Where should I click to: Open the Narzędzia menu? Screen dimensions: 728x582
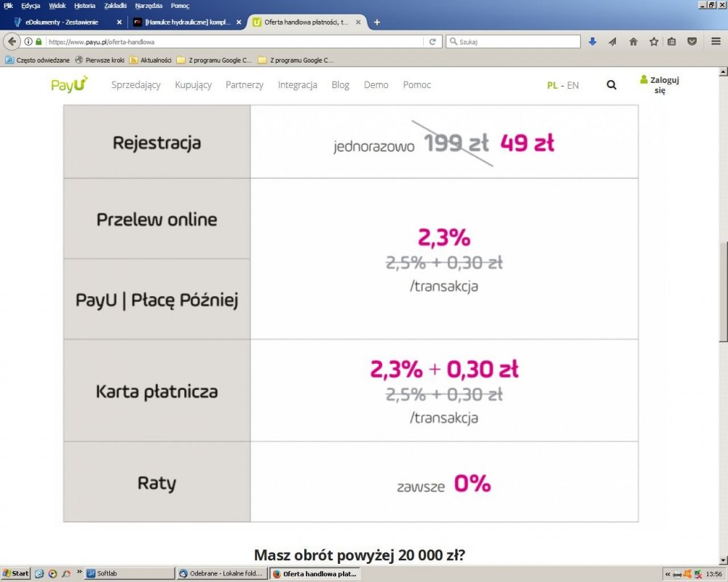[x=149, y=6]
